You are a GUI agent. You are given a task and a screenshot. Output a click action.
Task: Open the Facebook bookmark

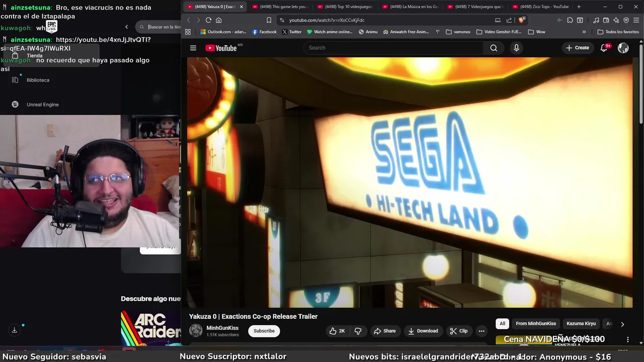265,32
